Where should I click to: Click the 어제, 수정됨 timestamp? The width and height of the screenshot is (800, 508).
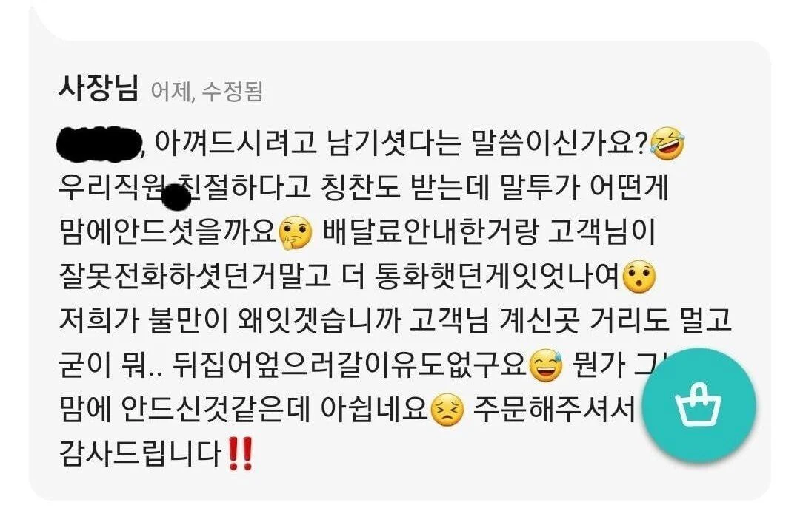pyautogui.click(x=207, y=92)
